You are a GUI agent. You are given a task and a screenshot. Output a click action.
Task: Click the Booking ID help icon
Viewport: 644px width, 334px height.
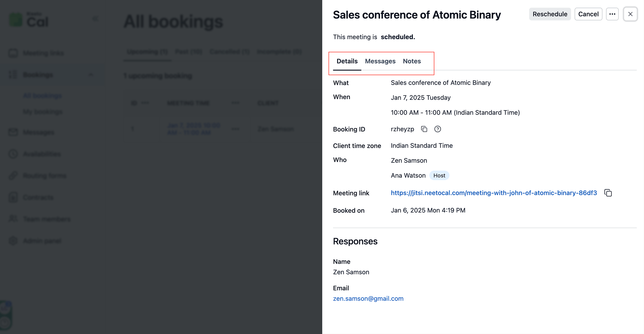click(438, 129)
